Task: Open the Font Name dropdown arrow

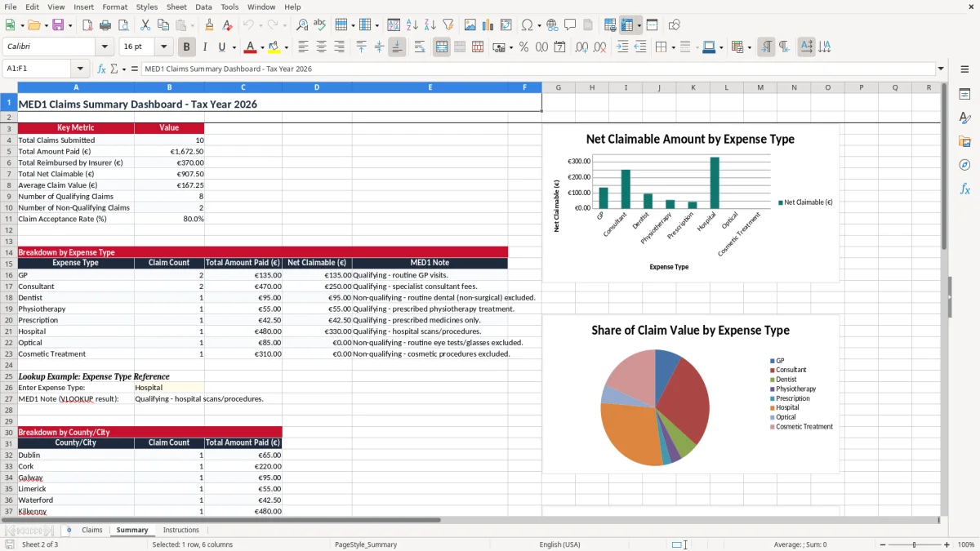Action: click(104, 47)
